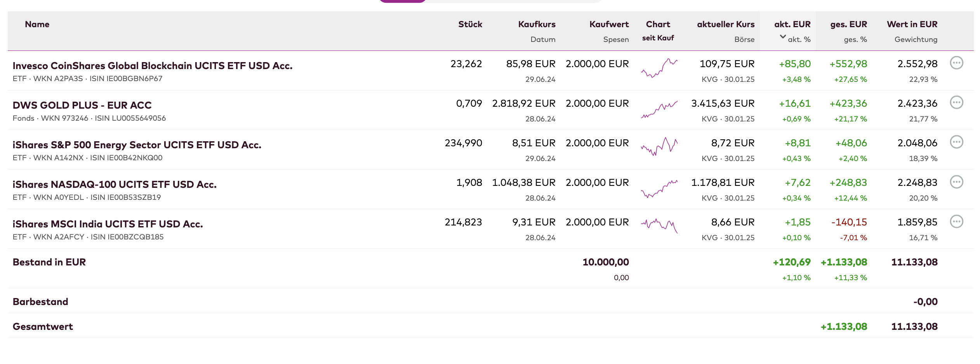Open the Invesco CoinShares mini chart
Screen dimensions: 980x364
click(659, 68)
